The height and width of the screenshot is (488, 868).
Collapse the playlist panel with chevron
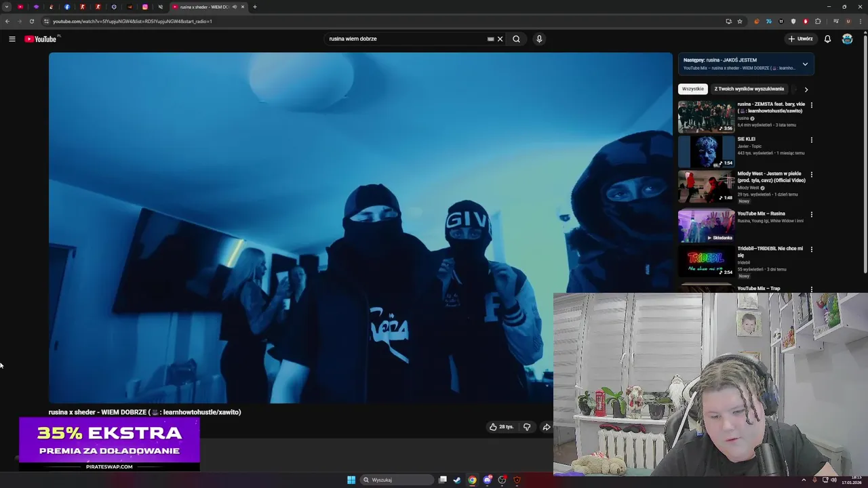tap(805, 64)
